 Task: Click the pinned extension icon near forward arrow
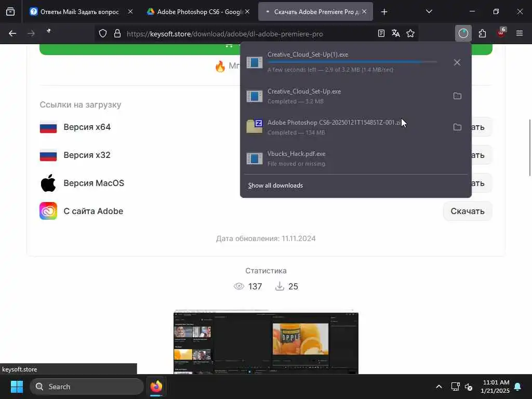pyautogui.click(x=48, y=31)
